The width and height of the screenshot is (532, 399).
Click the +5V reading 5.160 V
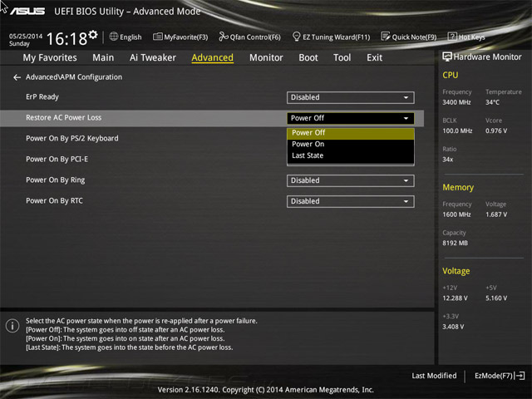(496, 298)
